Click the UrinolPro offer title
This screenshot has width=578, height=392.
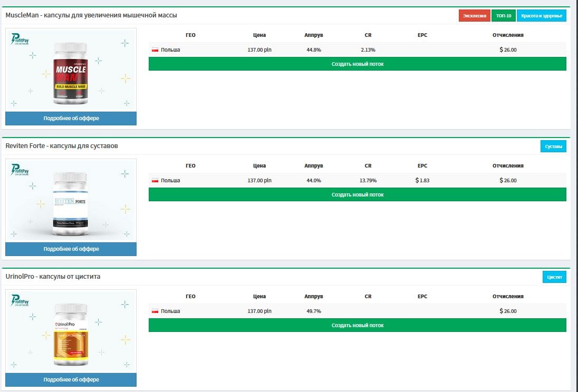[x=53, y=276]
